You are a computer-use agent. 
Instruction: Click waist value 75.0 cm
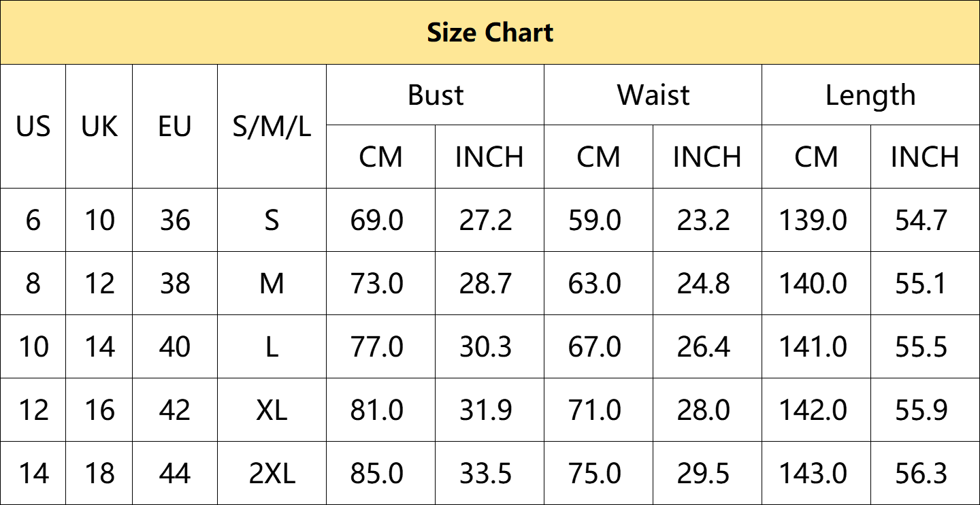pos(595,474)
